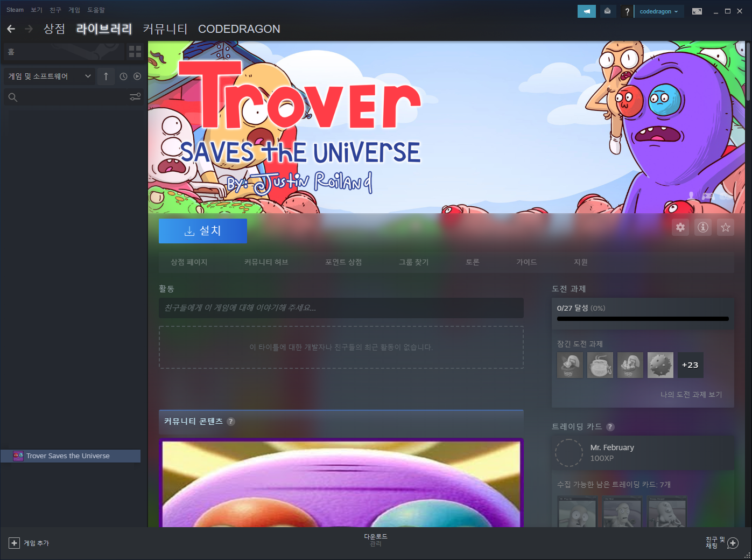Click the blue 설치 install button

pyautogui.click(x=203, y=230)
